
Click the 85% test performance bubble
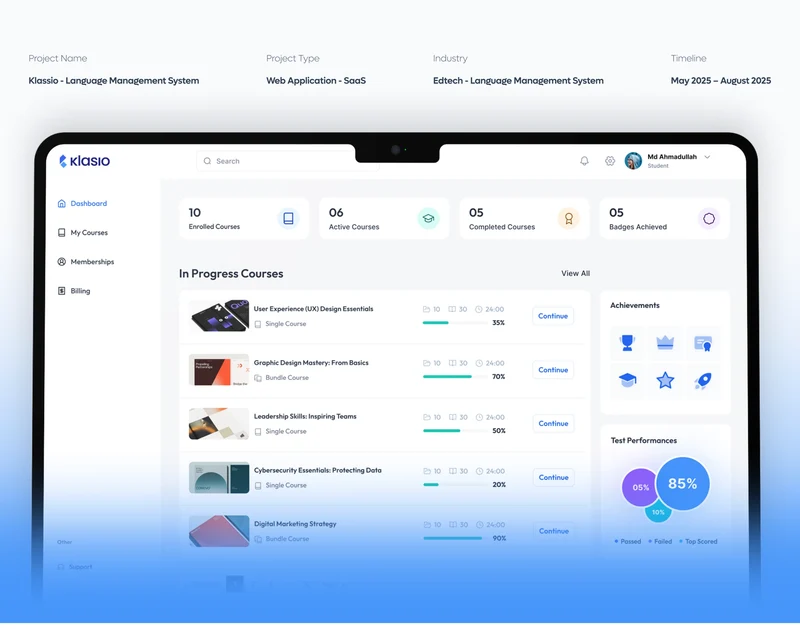pos(683,484)
